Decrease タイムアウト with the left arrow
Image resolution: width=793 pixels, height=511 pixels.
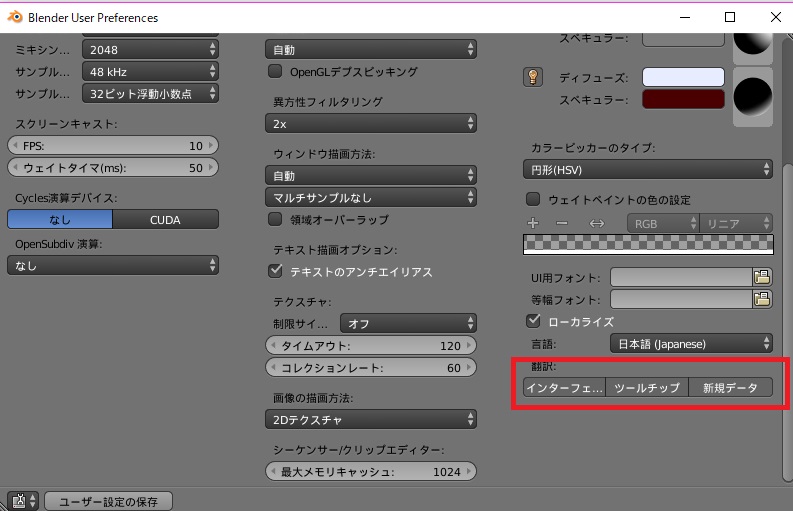click(273, 346)
